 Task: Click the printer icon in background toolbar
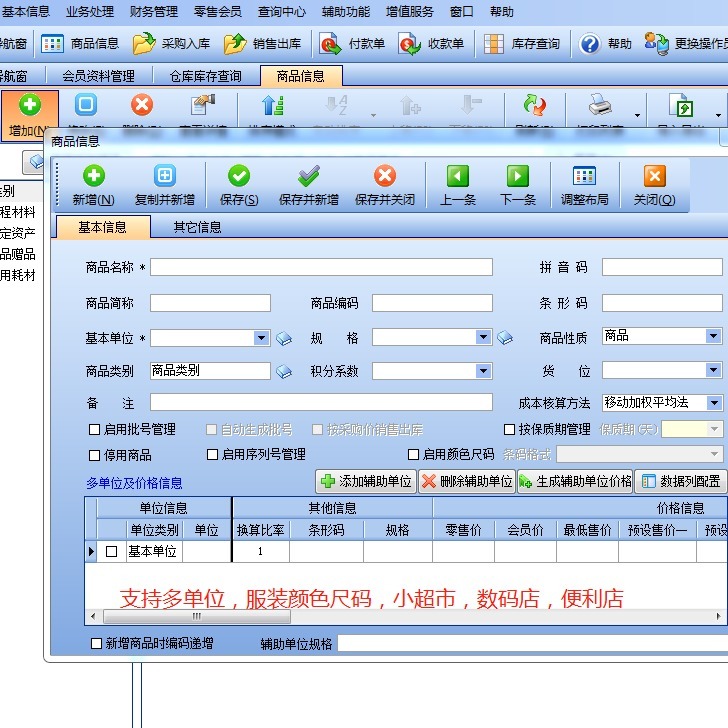point(600,104)
